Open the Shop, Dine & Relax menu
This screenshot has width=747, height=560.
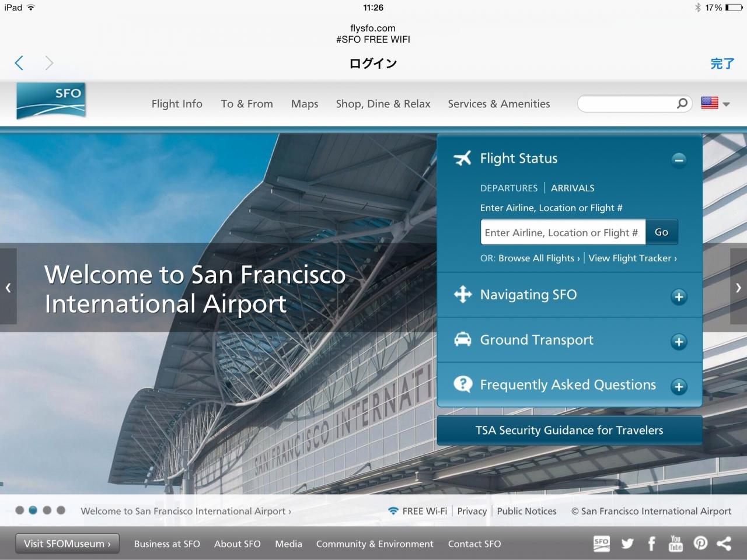[383, 104]
